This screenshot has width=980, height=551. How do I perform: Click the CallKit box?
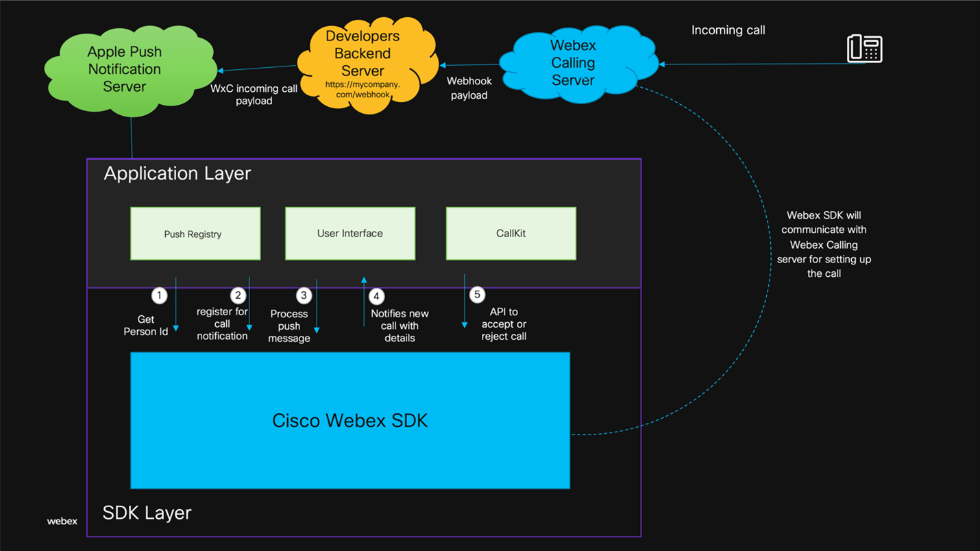pyautogui.click(x=511, y=234)
